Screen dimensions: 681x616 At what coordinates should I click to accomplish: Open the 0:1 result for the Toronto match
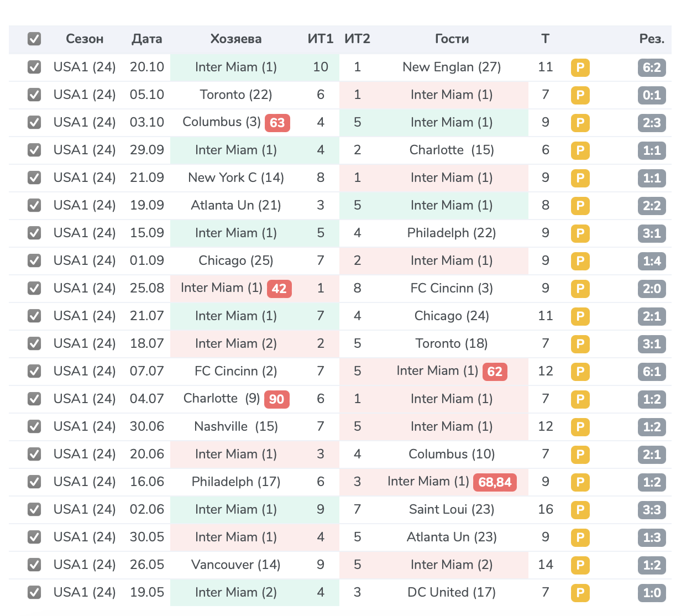point(652,95)
